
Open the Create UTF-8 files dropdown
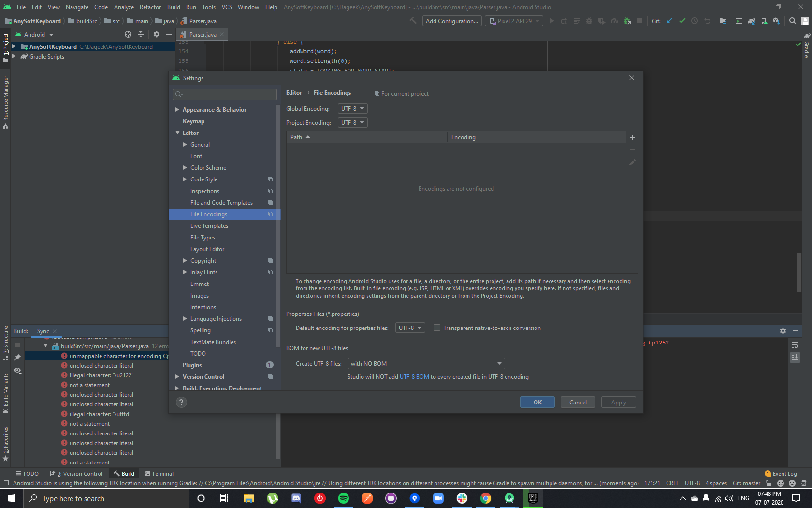[426, 363]
